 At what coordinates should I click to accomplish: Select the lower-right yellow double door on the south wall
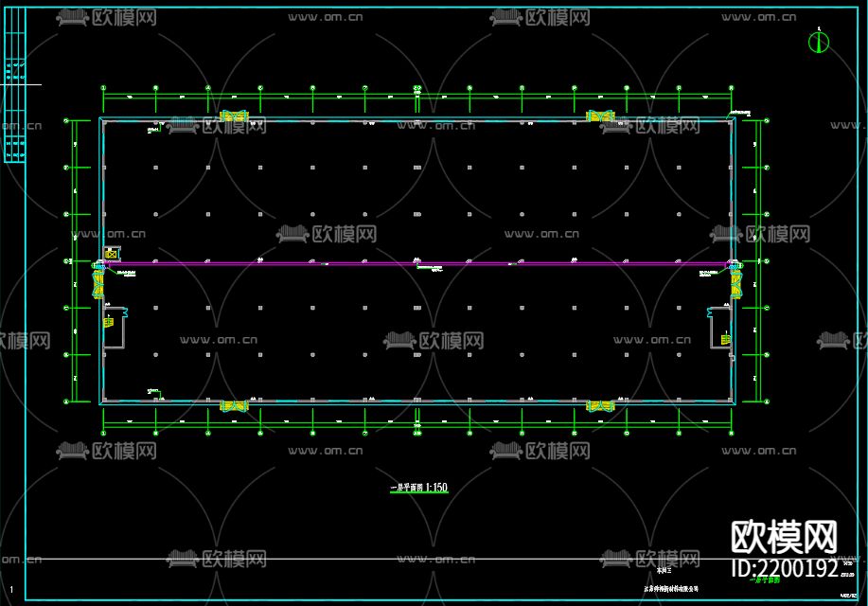click(x=601, y=406)
